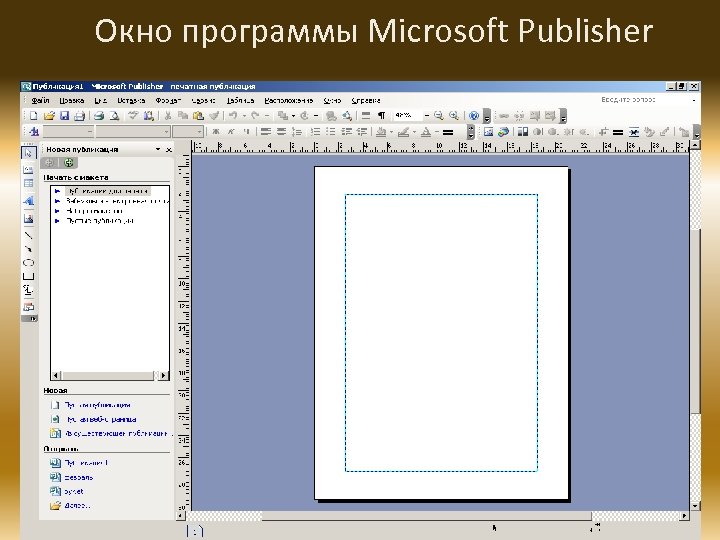Open the font name dropdown
This screenshot has height=540, width=720.
(166, 132)
